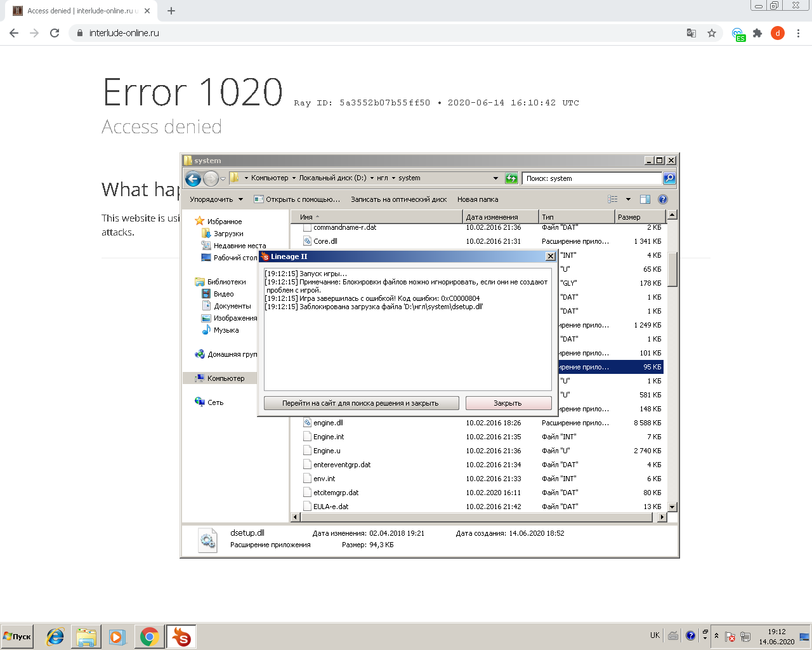Viewport: 812px width, 650px height.
Task: Click the Chrome back arrow
Action: (14, 33)
